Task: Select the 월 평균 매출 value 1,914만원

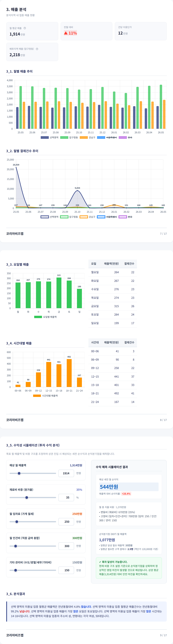Action: click(x=17, y=34)
